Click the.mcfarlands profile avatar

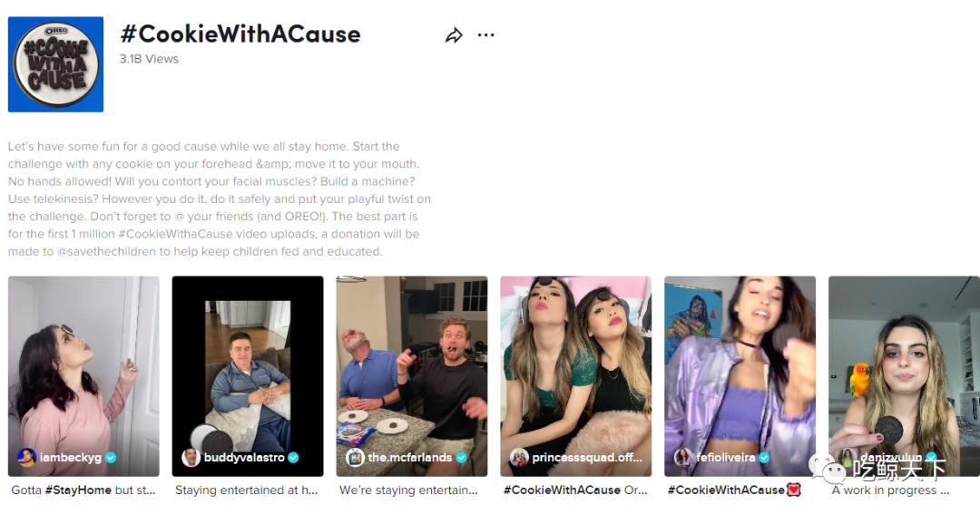coord(355,457)
